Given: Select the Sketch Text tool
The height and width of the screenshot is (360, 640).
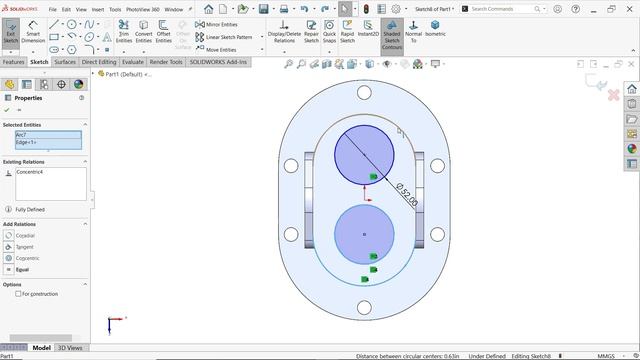Looking at the screenshot, I should pos(107,37).
